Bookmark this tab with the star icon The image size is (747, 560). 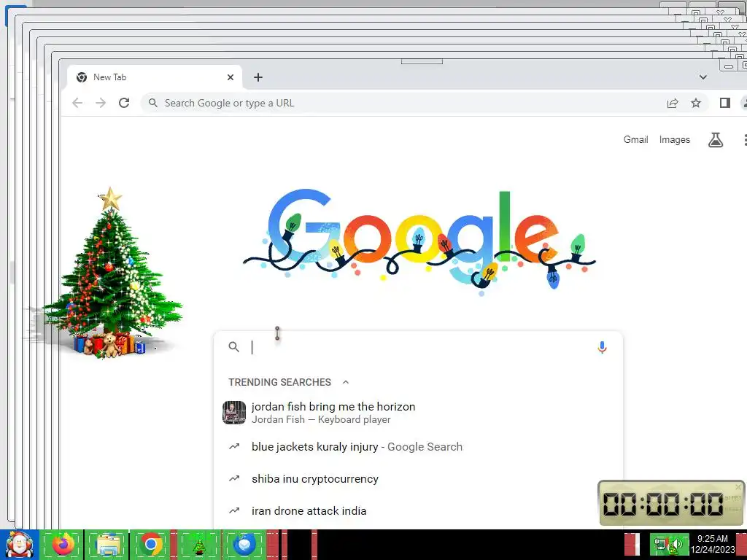pos(695,103)
